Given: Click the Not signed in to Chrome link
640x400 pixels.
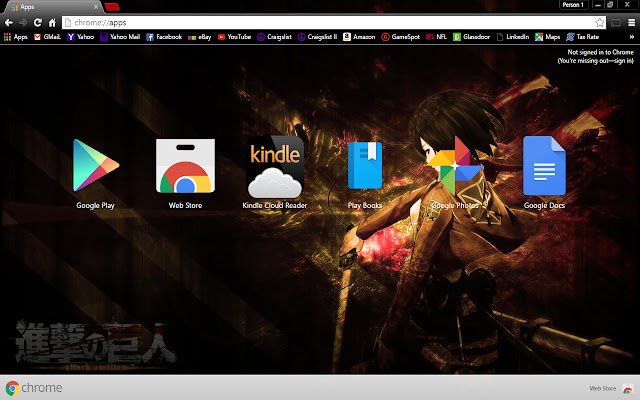Looking at the screenshot, I should click(x=596, y=56).
